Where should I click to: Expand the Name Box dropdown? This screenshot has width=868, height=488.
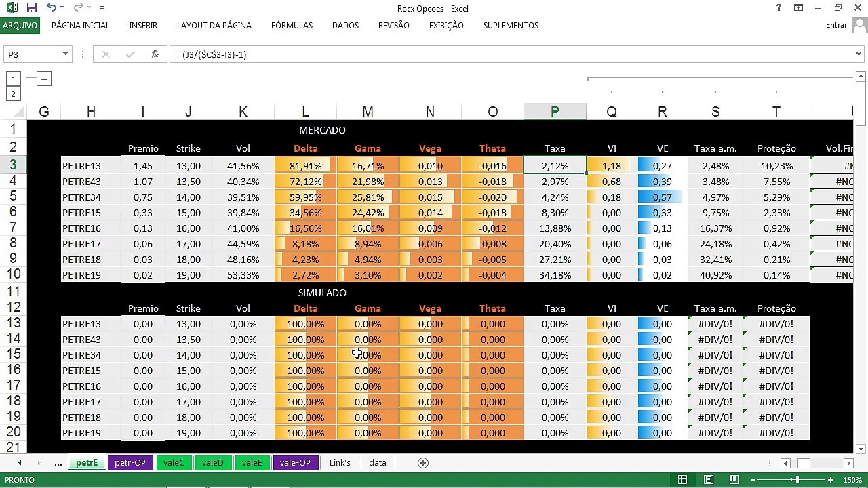coord(65,54)
